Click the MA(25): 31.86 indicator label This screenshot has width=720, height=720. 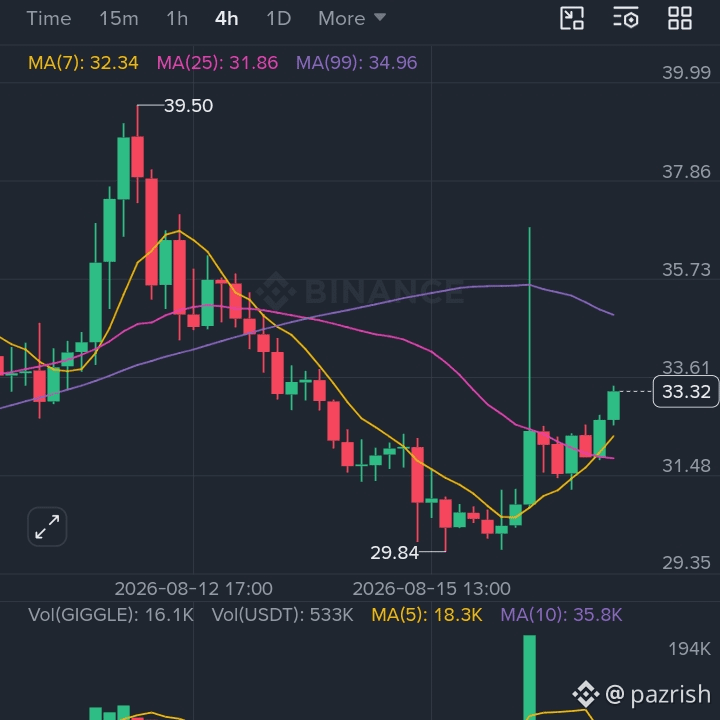[x=217, y=62]
